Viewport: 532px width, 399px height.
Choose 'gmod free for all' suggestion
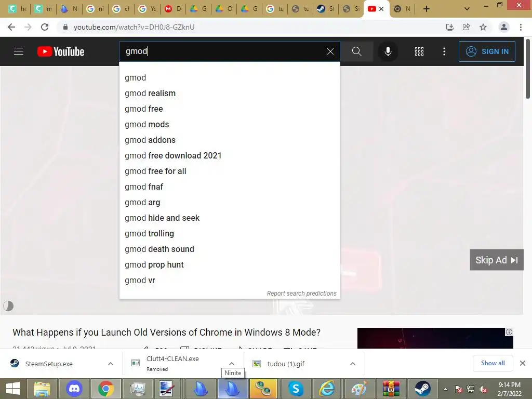tap(229, 171)
